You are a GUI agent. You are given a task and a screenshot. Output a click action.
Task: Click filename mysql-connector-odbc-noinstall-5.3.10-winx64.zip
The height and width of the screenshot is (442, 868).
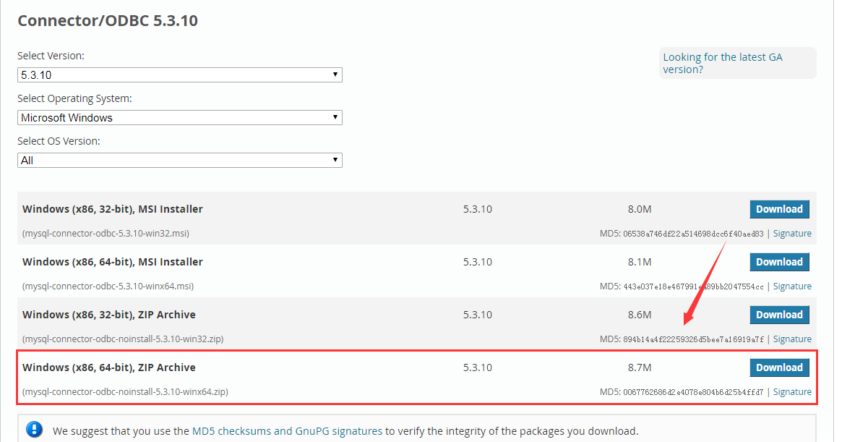(x=126, y=392)
